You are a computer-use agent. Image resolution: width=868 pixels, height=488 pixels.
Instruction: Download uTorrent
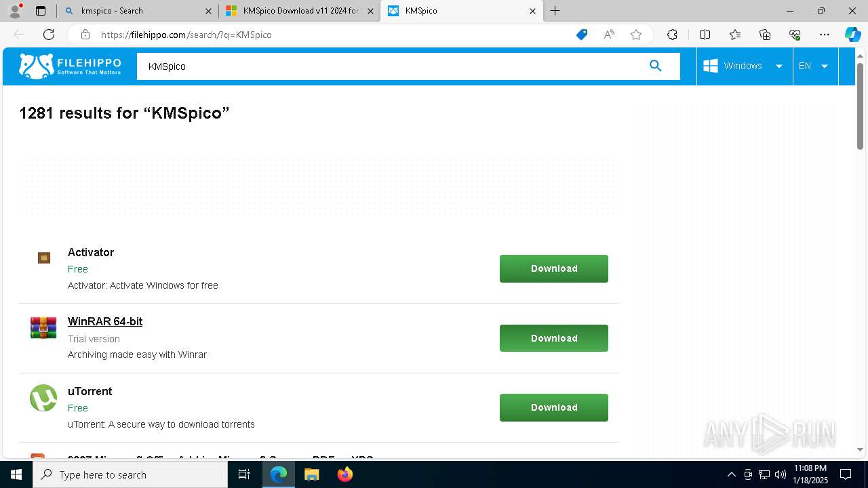click(x=554, y=407)
